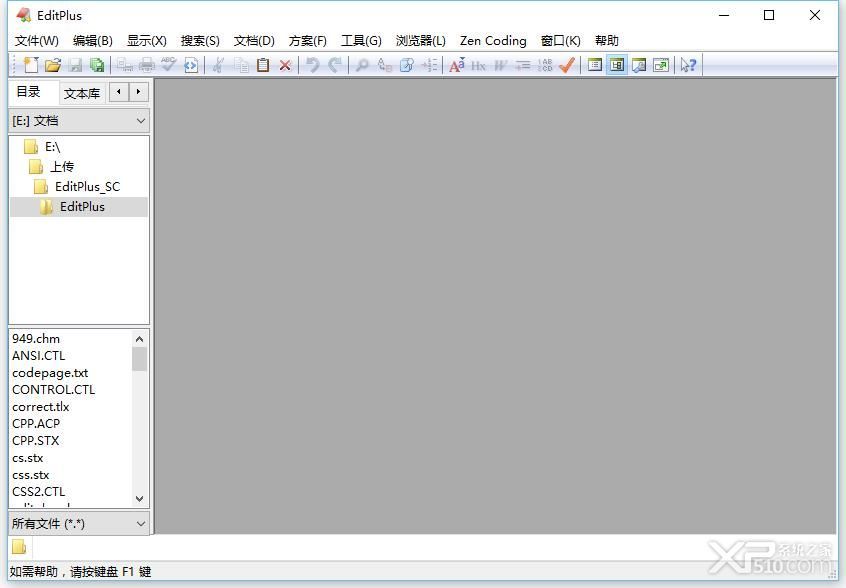Click the Cut scissors icon

pos(219,65)
